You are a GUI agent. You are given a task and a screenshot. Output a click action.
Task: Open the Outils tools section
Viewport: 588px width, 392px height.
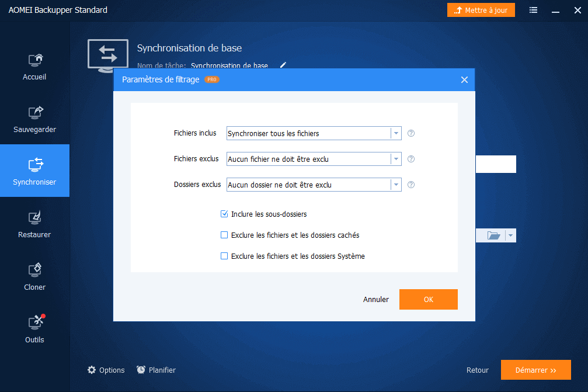click(x=34, y=329)
